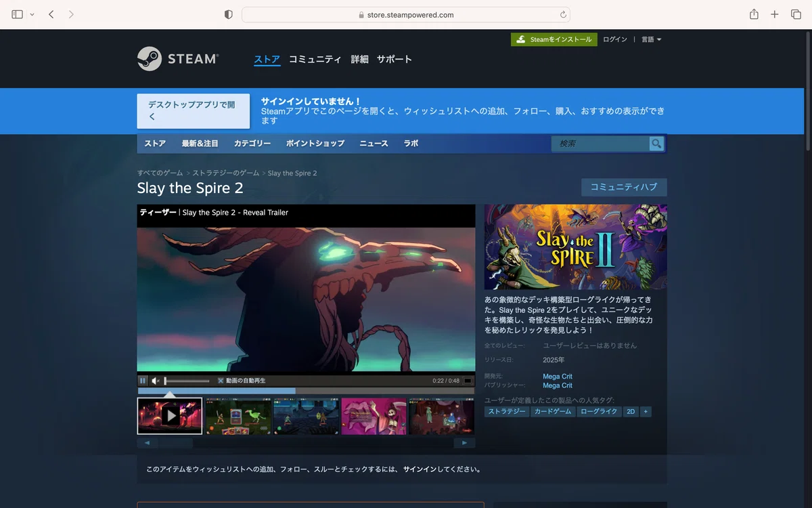
Task: Click the Steam logo
Action: coord(178,59)
